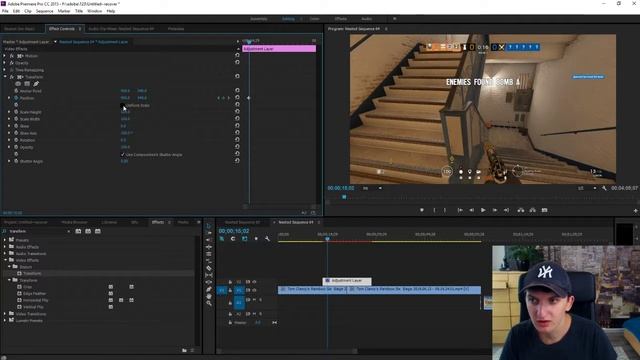The image size is (640, 360).
Task: Step forward one frame
Action: coord(495,210)
